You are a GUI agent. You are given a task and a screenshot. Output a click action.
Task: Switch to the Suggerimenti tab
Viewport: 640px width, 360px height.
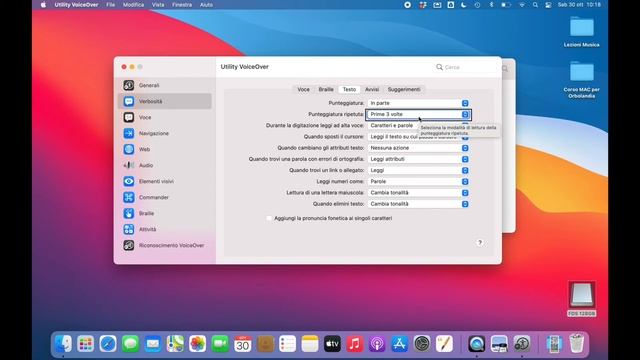click(x=404, y=89)
